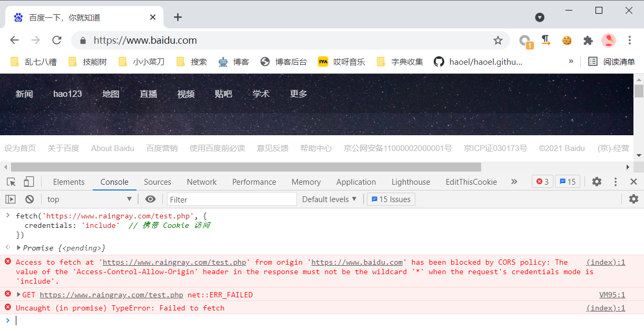Switch to the Lighthouse tab
The width and height of the screenshot is (644, 331).
coord(411,182)
